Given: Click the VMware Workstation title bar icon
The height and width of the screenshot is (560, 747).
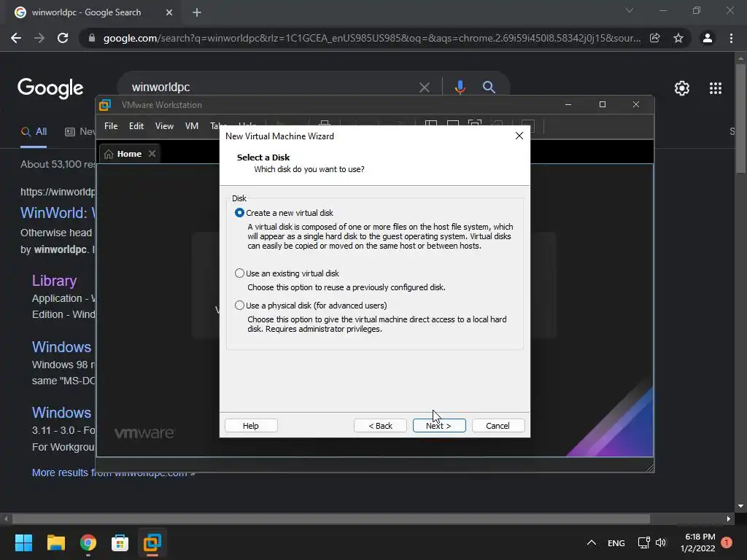Looking at the screenshot, I should (x=105, y=105).
